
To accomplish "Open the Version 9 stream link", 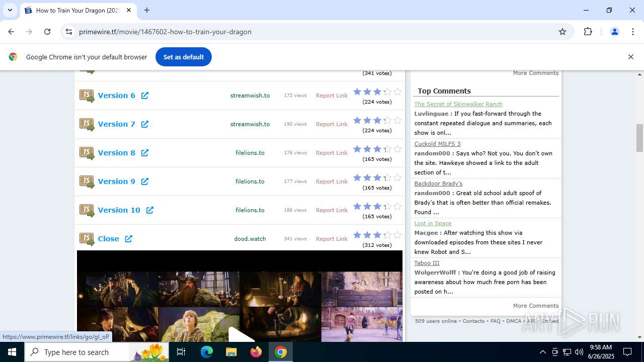I will 116,182.
